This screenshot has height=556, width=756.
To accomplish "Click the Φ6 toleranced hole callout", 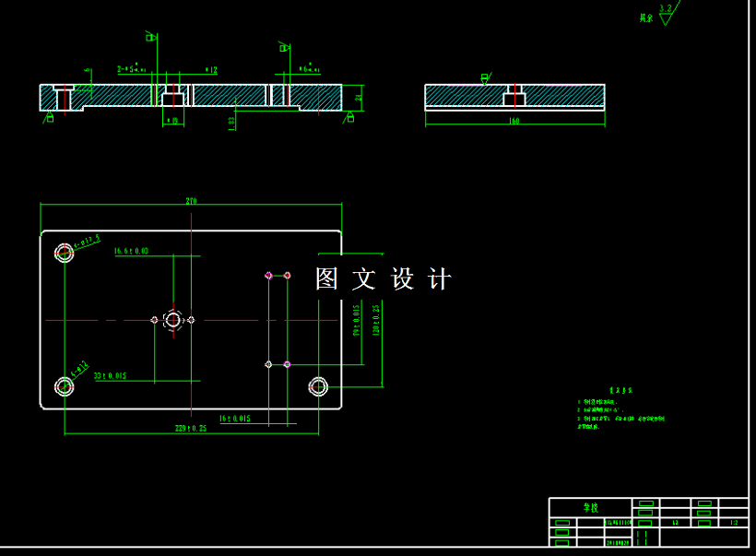I will (309, 68).
